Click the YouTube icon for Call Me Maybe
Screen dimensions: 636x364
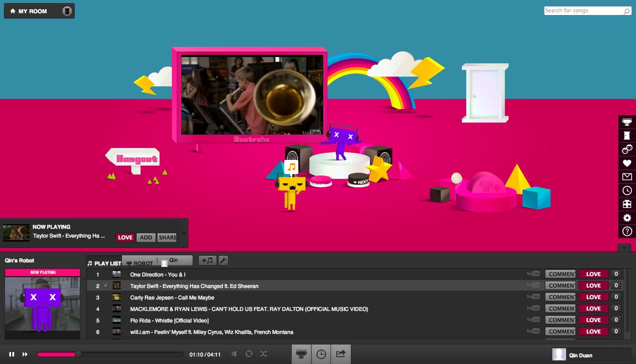coord(533,297)
